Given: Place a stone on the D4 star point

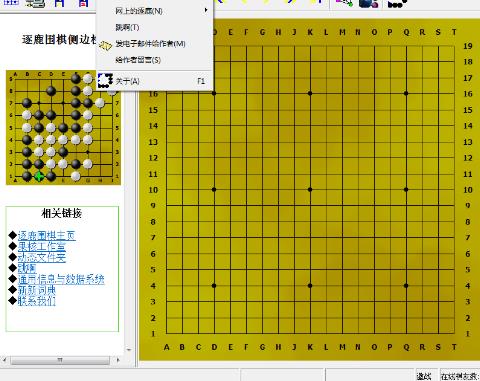Looking at the screenshot, I should 214,286.
